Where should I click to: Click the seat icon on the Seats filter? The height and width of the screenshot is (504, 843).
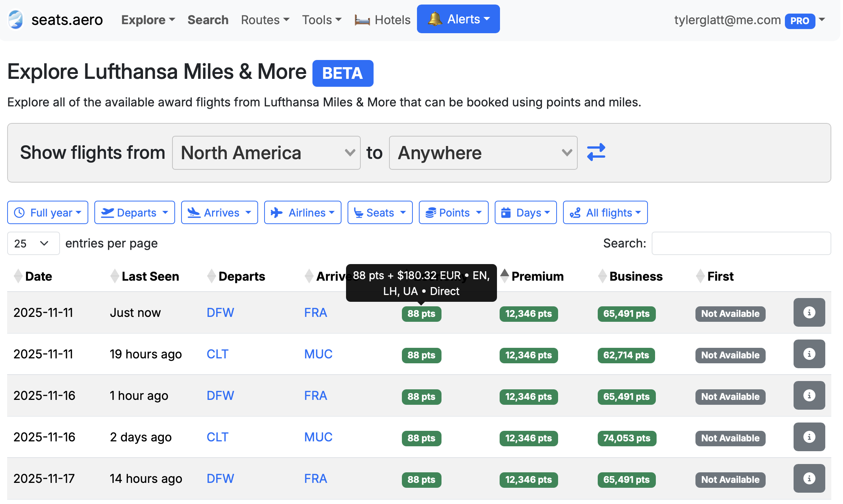359,212
